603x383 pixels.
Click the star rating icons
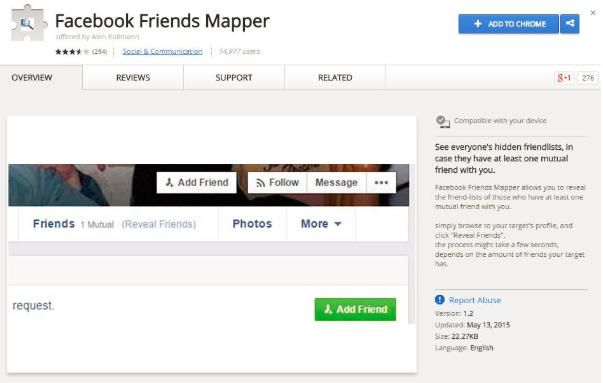pyautogui.click(x=72, y=52)
